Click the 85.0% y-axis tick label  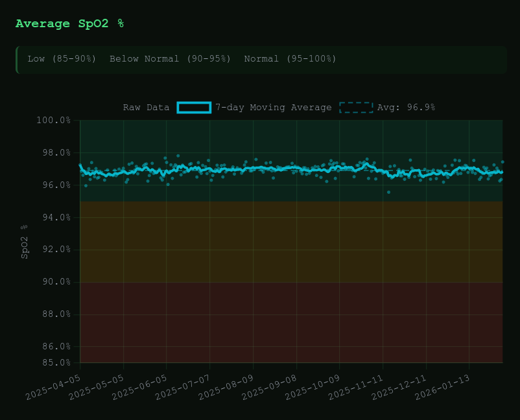[x=58, y=362]
